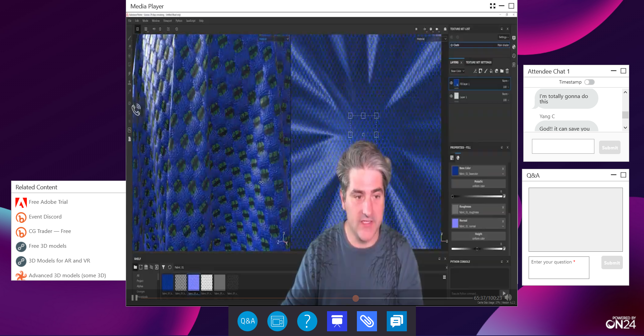This screenshot has height=336, width=644.
Task: Minimize the Q&A panel
Action: tap(613, 175)
